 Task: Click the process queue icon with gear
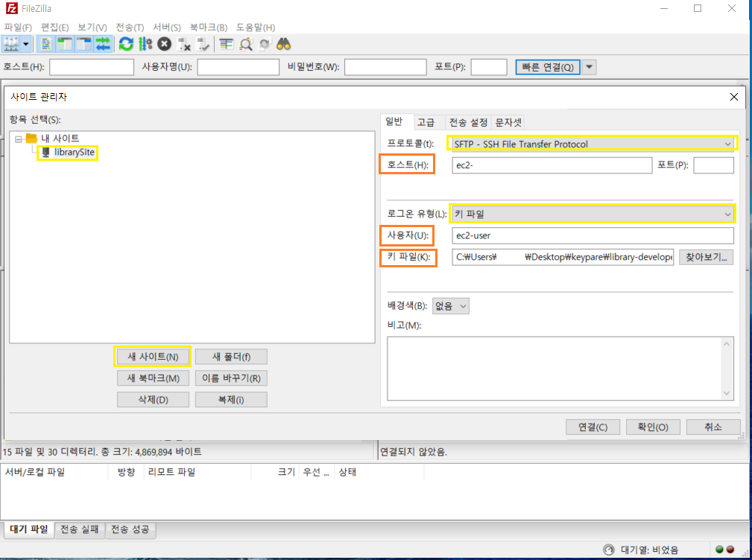click(145, 45)
